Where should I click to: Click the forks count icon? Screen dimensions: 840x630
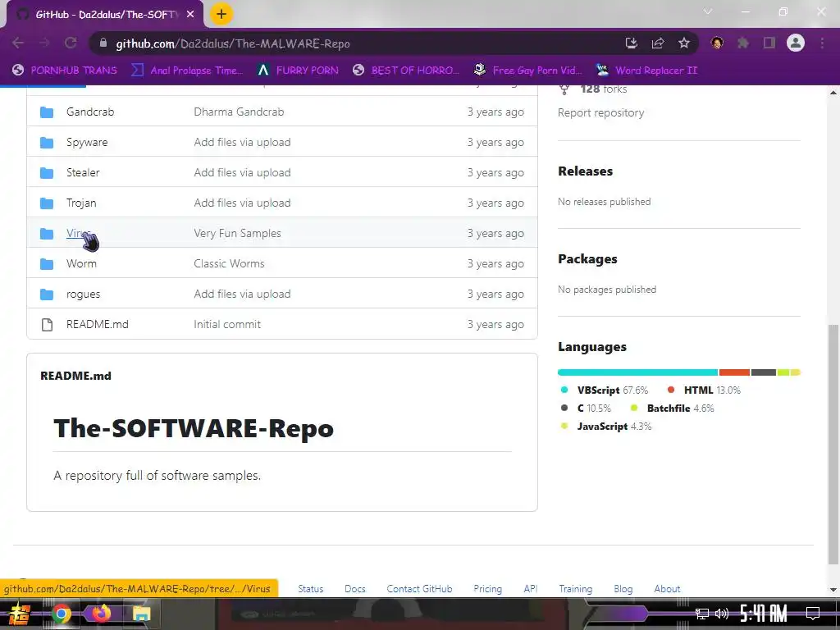coord(564,89)
